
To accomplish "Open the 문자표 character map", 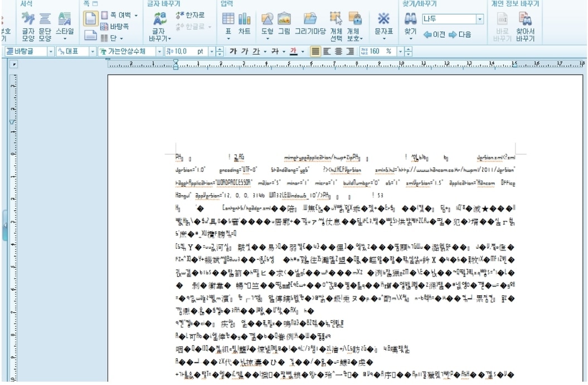I will tap(383, 26).
